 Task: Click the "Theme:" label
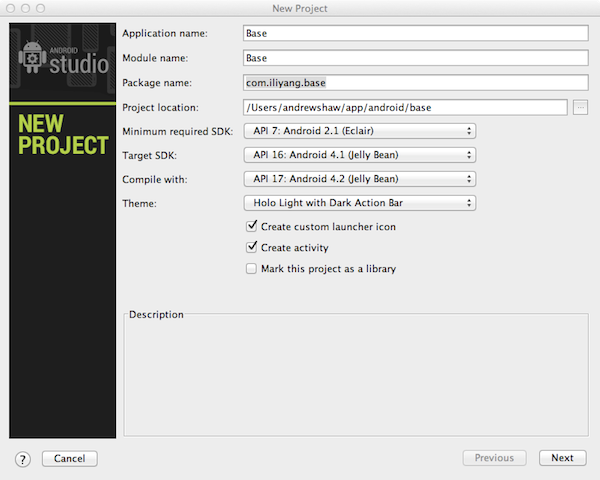coord(139,203)
